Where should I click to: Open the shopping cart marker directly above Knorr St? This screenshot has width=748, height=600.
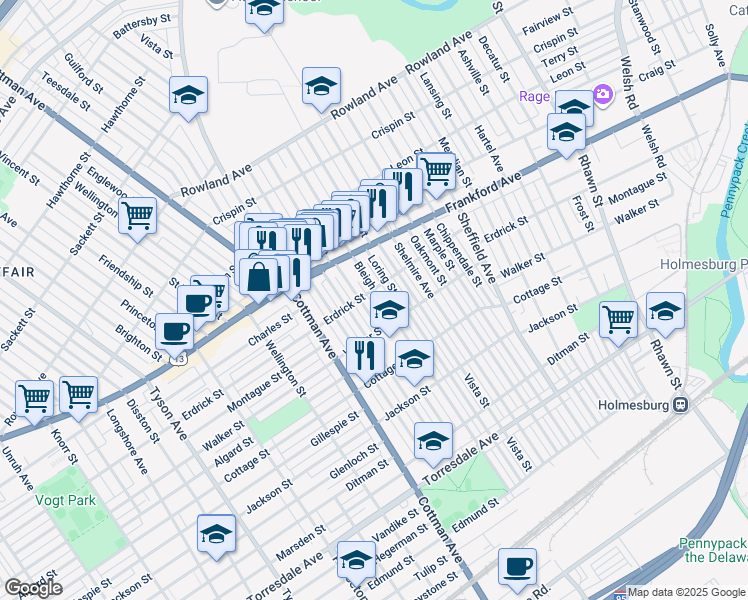click(x=79, y=398)
